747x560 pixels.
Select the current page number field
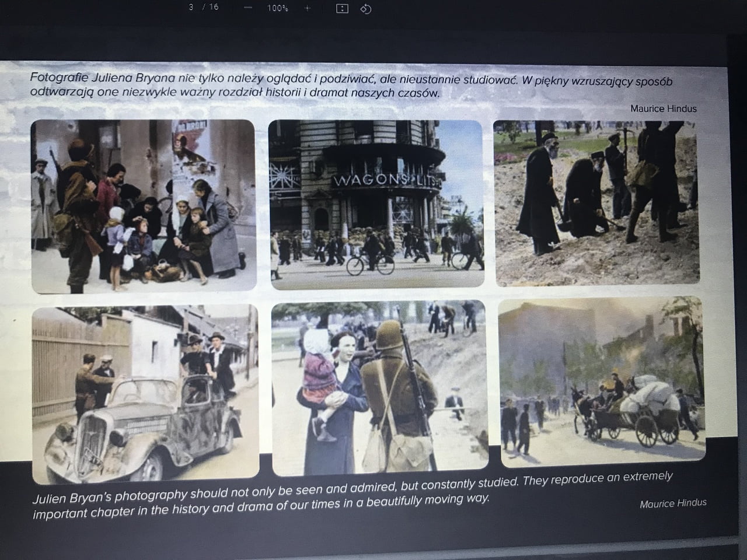tap(191, 7)
